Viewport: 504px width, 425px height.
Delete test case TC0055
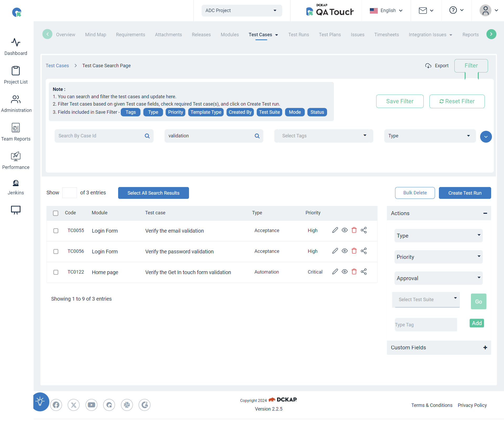point(354,230)
